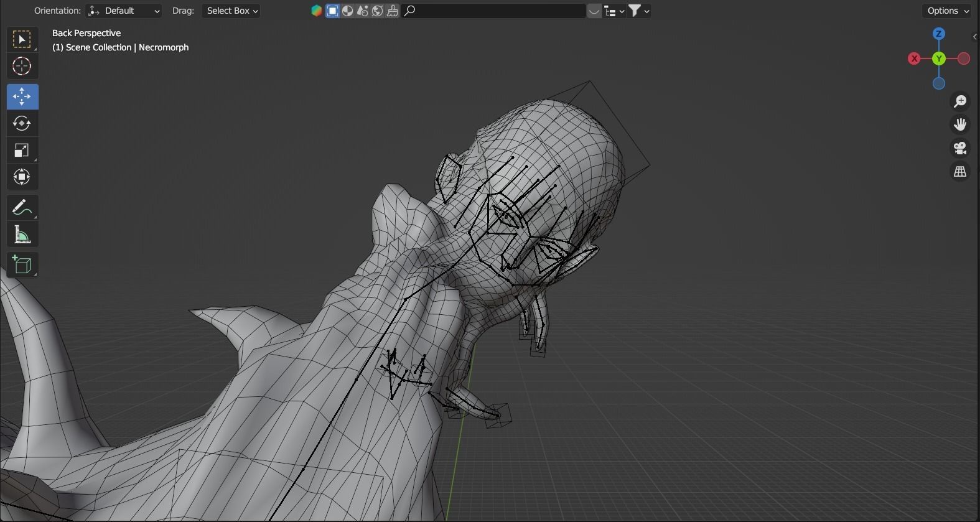Open the Drag Select Box dropdown
The image size is (980, 522).
point(231,11)
